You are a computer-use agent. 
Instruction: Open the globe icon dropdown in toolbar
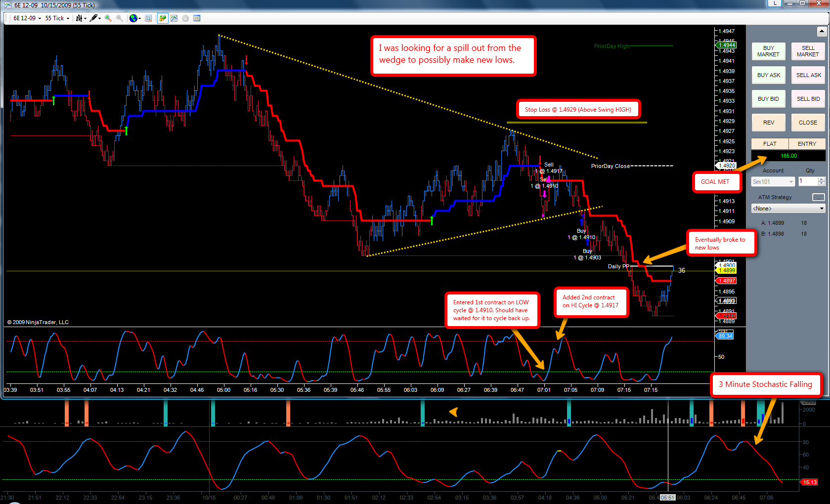135,18
